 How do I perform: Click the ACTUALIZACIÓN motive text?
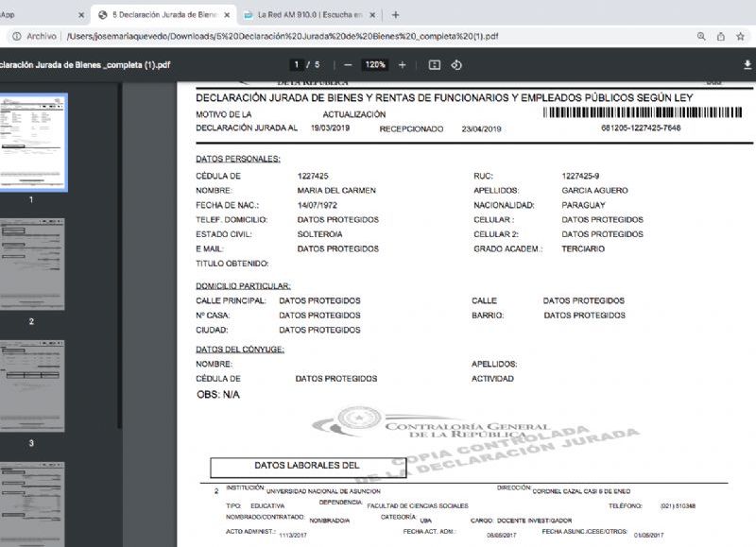[354, 114]
